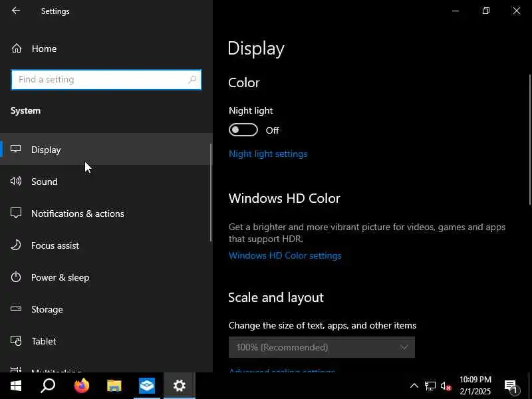
Task: Click the Display page vertical scrollbar
Action: point(530,139)
